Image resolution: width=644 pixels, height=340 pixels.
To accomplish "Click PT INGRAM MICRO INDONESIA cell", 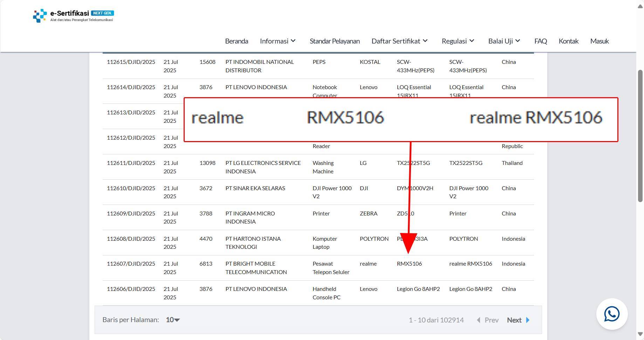I will coord(250,218).
